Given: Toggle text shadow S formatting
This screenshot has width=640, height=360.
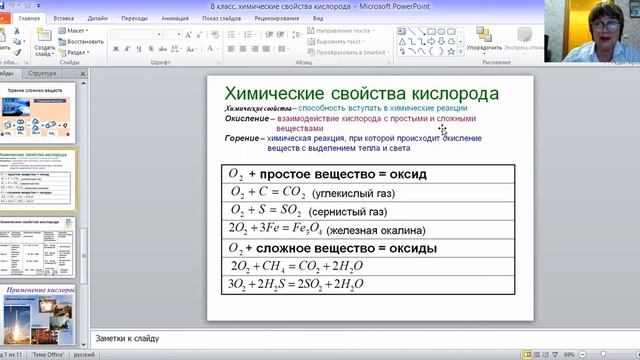Looking at the screenshot, I should pos(151,49).
